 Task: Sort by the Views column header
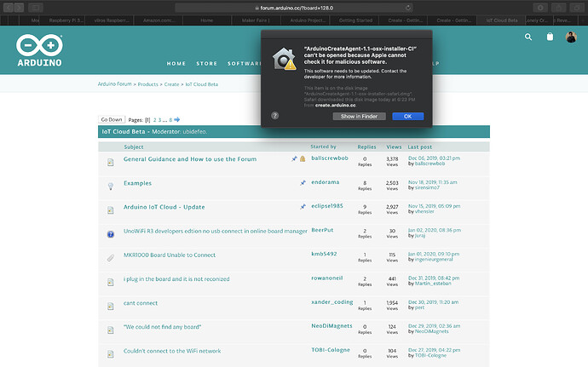394,147
